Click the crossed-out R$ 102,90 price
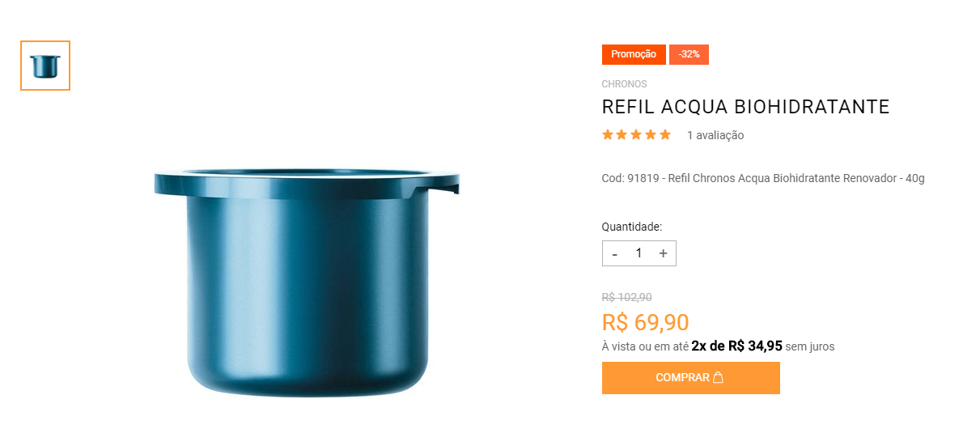This screenshot has width=980, height=429. tap(627, 297)
